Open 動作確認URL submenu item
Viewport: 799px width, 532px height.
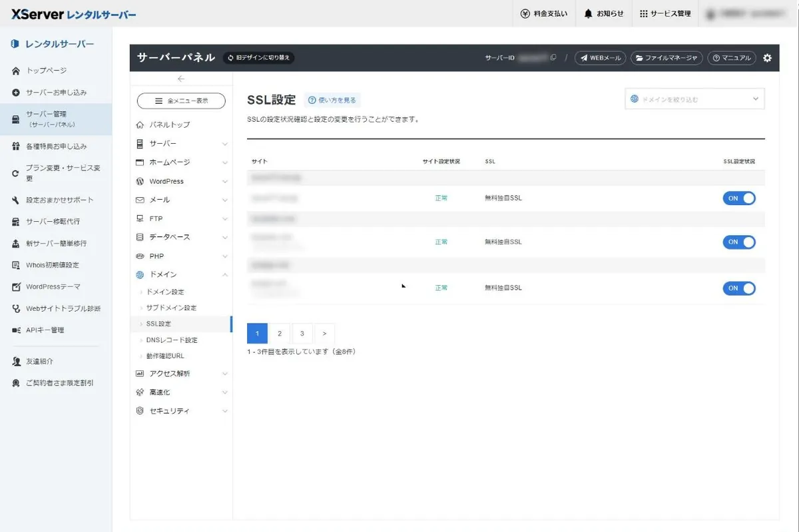click(165, 356)
